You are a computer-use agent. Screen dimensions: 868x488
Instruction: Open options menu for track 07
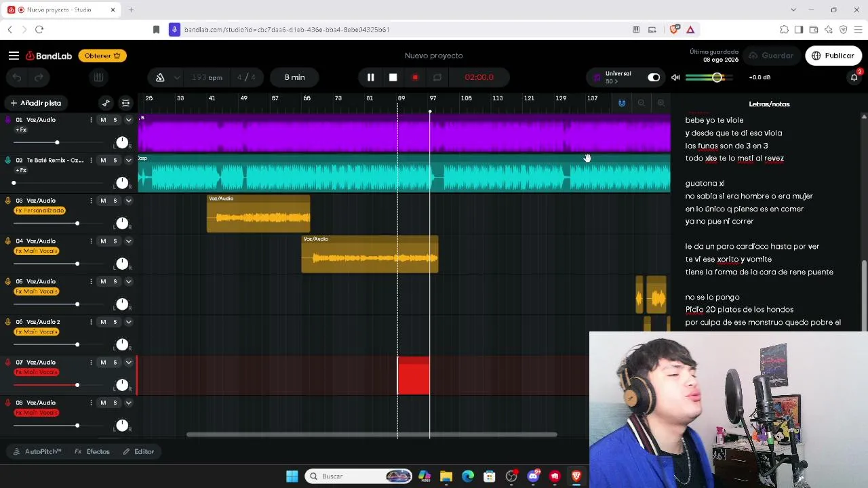(91, 363)
